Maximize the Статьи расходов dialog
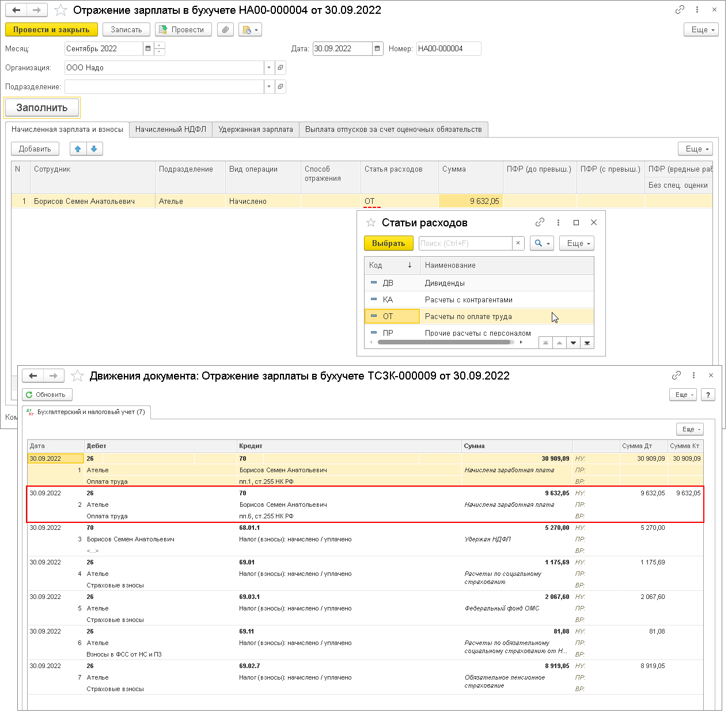Screen dimensions: 728x713 (576, 222)
